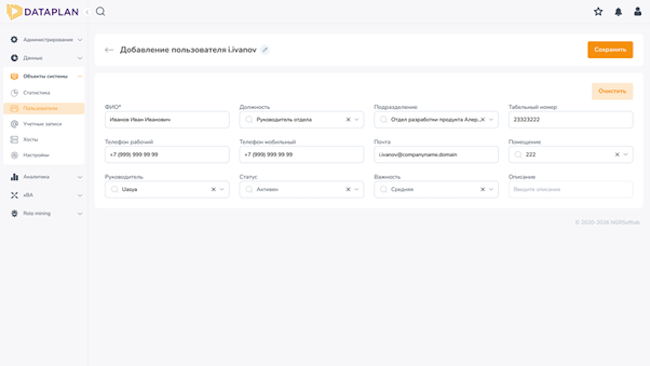
Task: Click the Почта email field
Action: pos(436,155)
